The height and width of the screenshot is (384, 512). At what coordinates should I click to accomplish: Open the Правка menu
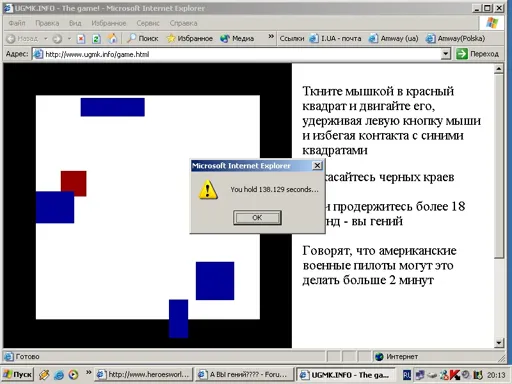click(x=47, y=23)
